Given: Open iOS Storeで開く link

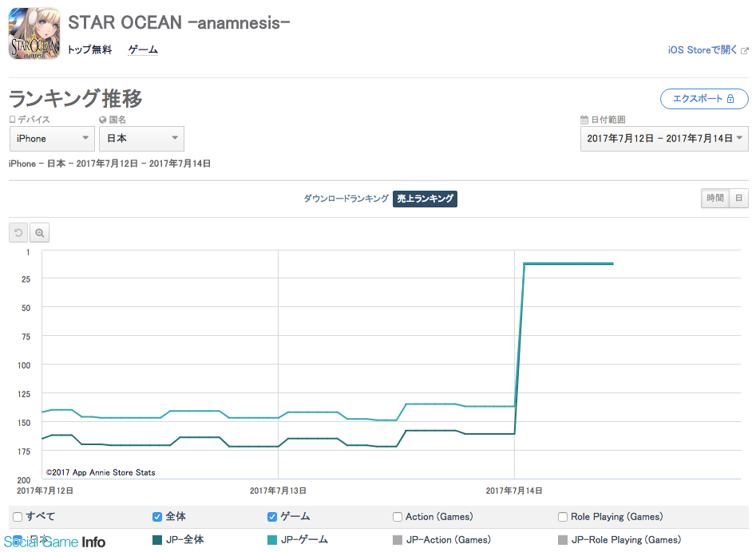Looking at the screenshot, I should 702,50.
